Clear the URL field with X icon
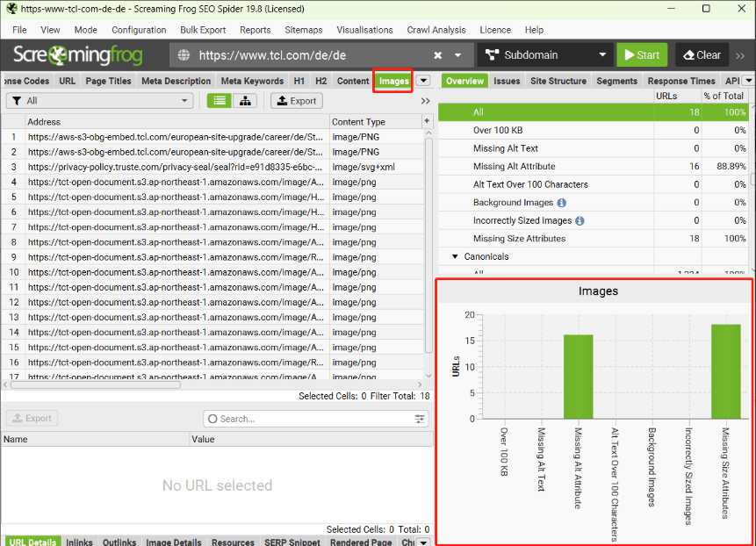 click(x=438, y=55)
